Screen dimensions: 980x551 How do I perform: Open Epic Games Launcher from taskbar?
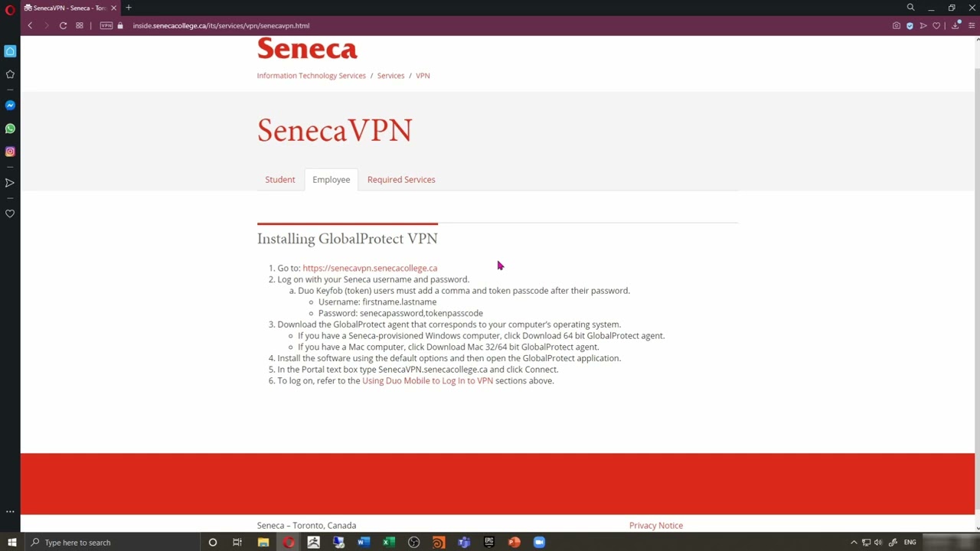tap(489, 543)
